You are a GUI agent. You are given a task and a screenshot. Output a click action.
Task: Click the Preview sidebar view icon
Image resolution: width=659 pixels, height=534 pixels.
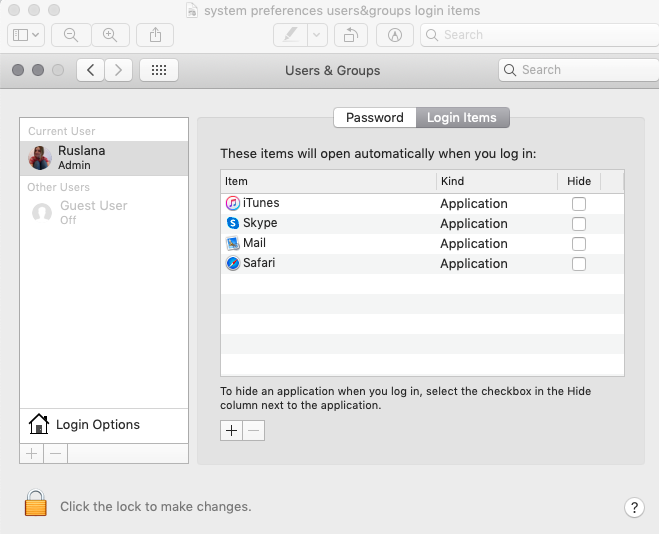pyautogui.click(x=20, y=35)
